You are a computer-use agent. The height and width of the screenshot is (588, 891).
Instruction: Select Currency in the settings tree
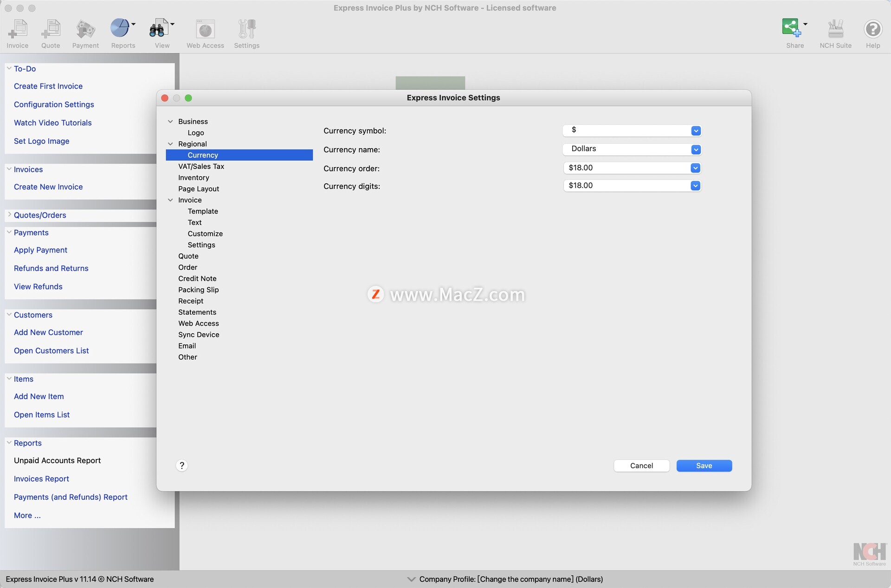[239, 155]
